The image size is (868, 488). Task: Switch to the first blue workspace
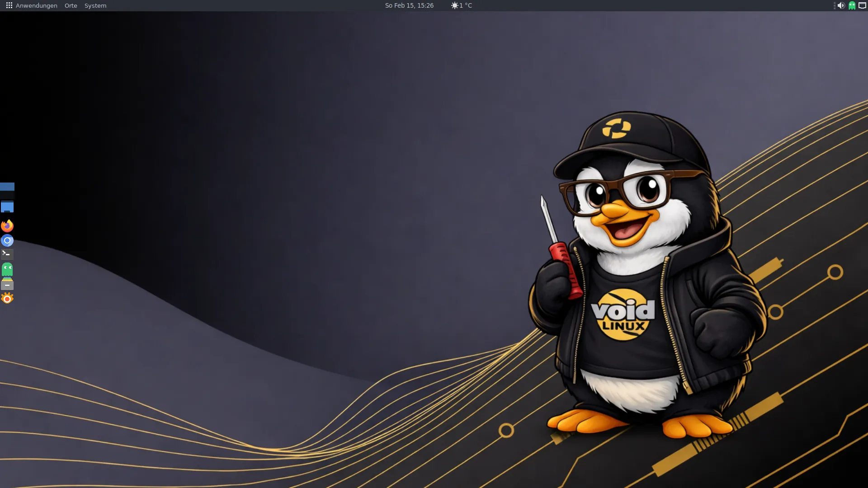pyautogui.click(x=7, y=187)
